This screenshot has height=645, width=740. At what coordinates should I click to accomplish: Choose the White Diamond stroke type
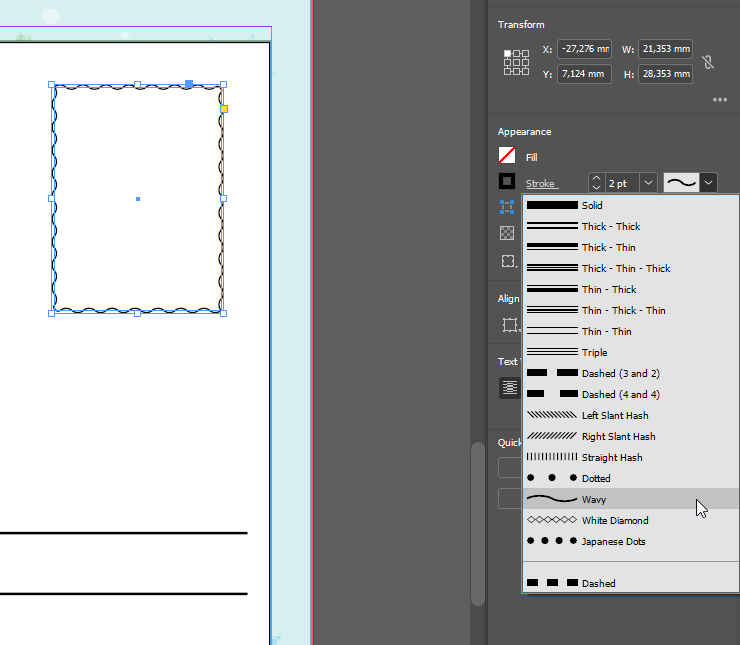(x=615, y=520)
